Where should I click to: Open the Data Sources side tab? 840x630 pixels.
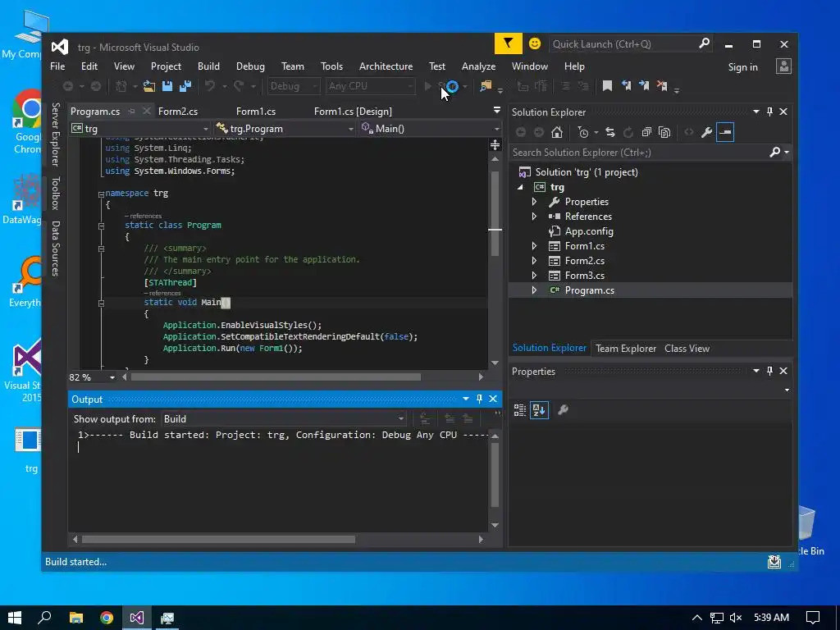pos(55,249)
